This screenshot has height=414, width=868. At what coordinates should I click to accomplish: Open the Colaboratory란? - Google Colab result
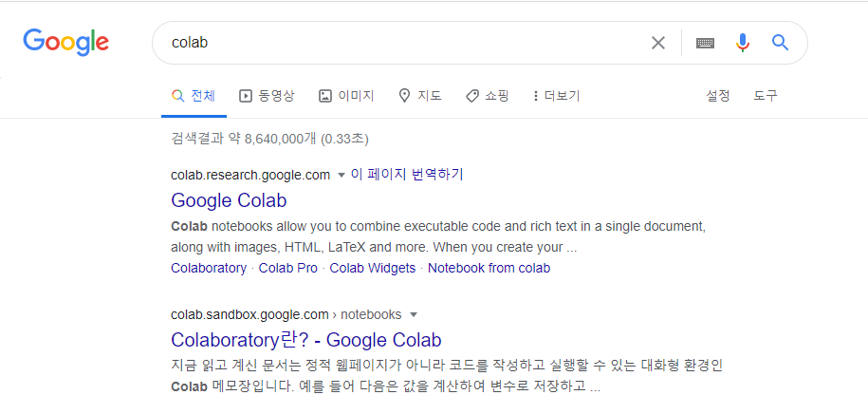(306, 339)
